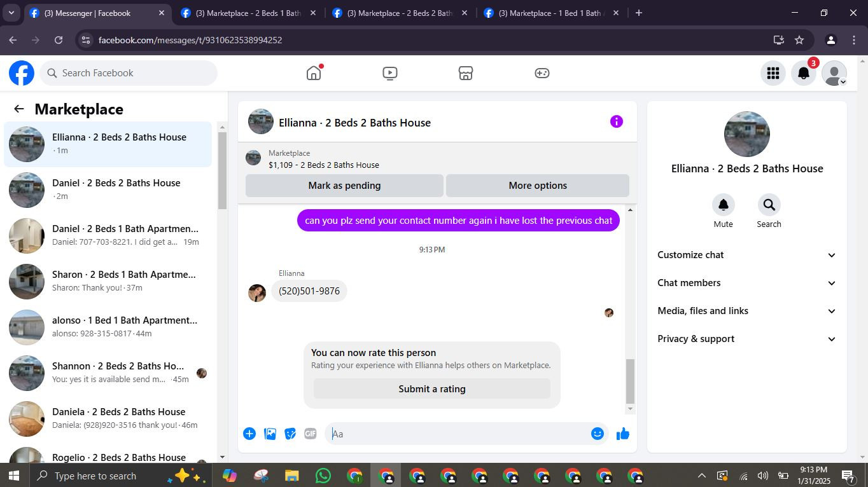The image size is (868, 487).
Task: Expand Media, files and links section
Action: click(x=746, y=311)
